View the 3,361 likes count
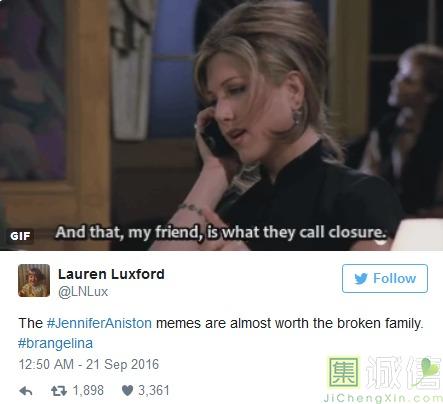Image resolution: width=443 pixels, height=404 pixels. pos(154,390)
